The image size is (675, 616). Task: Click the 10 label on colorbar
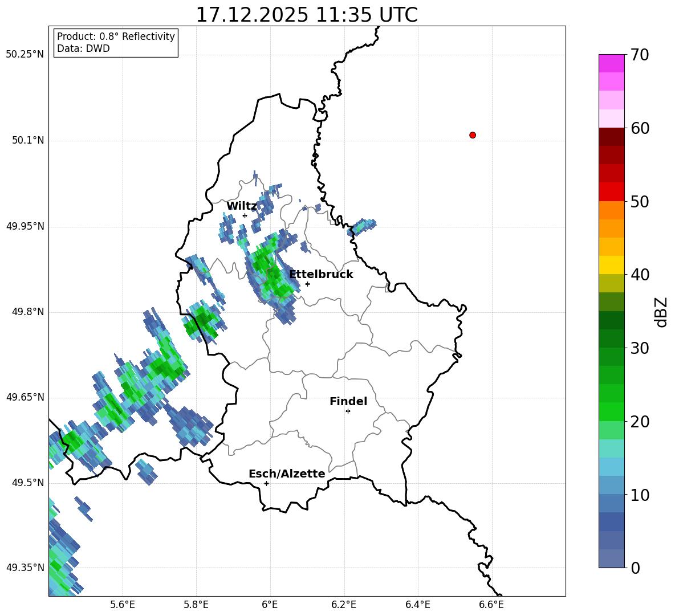pyautogui.click(x=640, y=495)
